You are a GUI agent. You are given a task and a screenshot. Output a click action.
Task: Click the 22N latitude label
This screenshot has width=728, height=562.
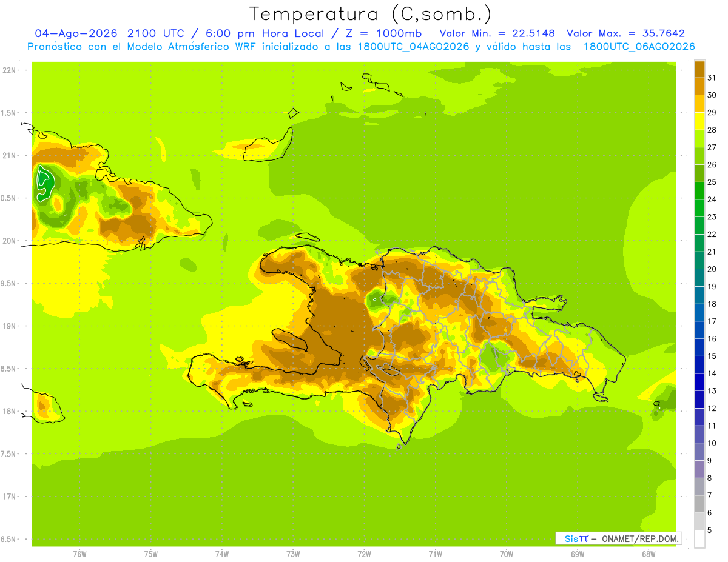(x=9, y=70)
